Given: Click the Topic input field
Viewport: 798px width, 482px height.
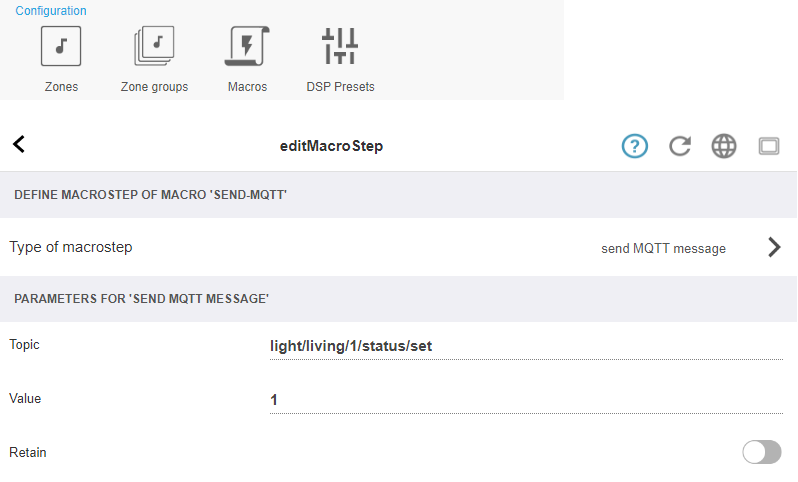Looking at the screenshot, I should 526,346.
